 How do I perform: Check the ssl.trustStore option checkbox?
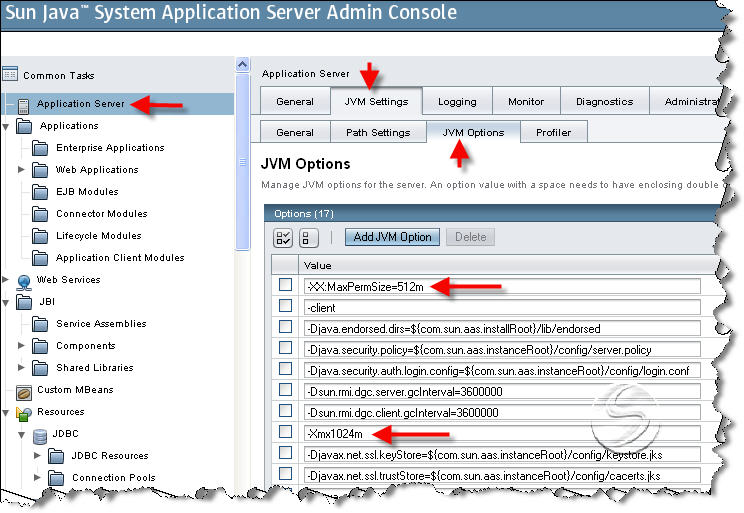click(x=285, y=474)
